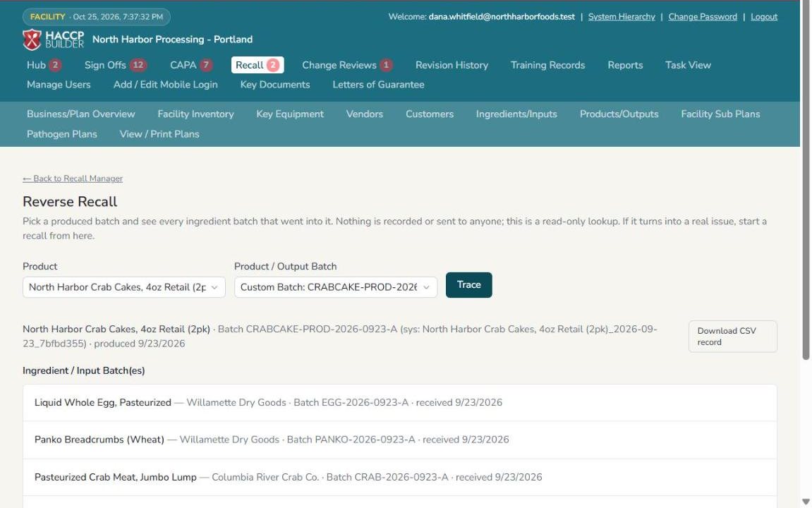
Task: Open Add / Edit Mobile Login
Action: click(x=165, y=85)
